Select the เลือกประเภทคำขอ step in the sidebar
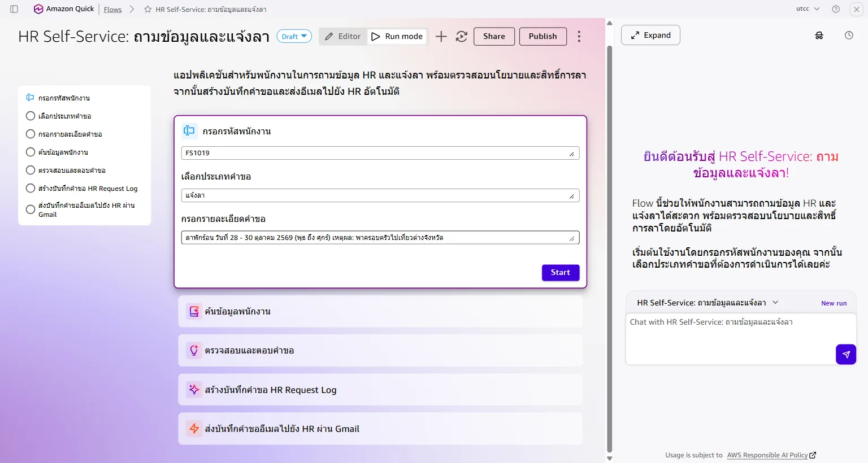Screen dimensions: 868x463 (x=59, y=116)
